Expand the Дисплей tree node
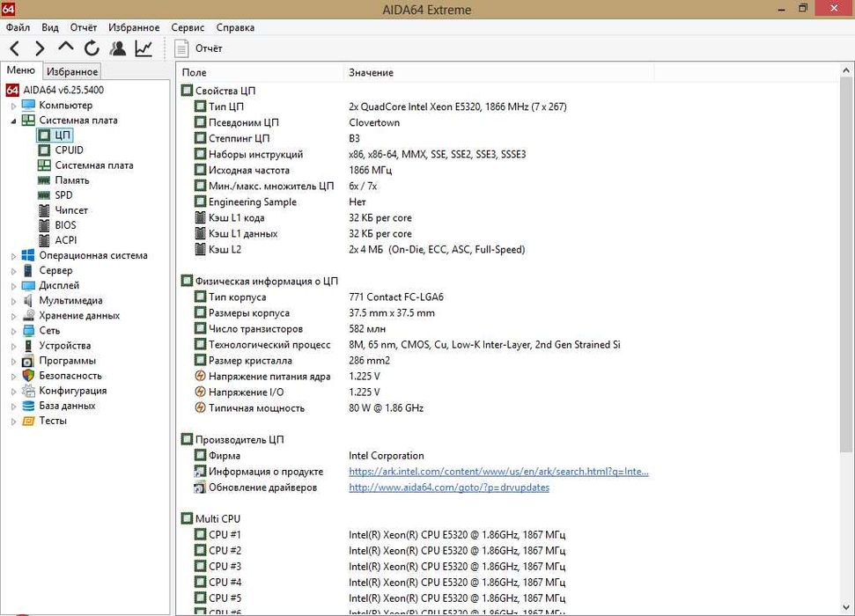This screenshot has height=616, width=855. (13, 286)
